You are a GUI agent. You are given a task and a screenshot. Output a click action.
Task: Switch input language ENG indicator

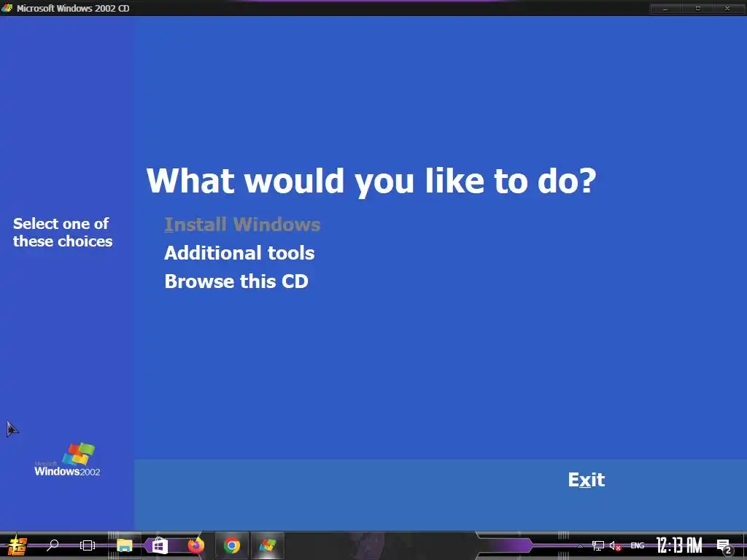click(x=638, y=545)
